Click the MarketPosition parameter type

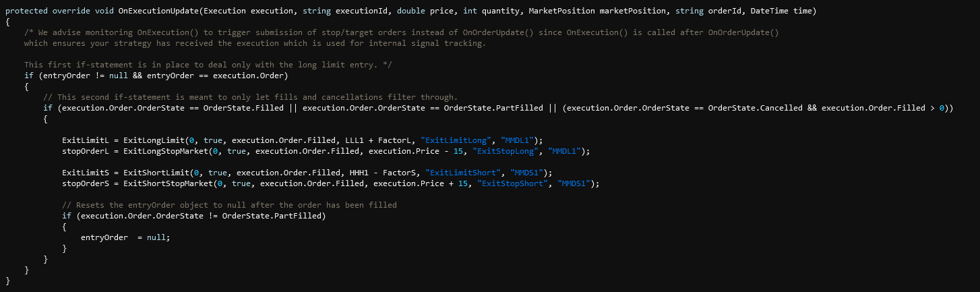point(562,11)
